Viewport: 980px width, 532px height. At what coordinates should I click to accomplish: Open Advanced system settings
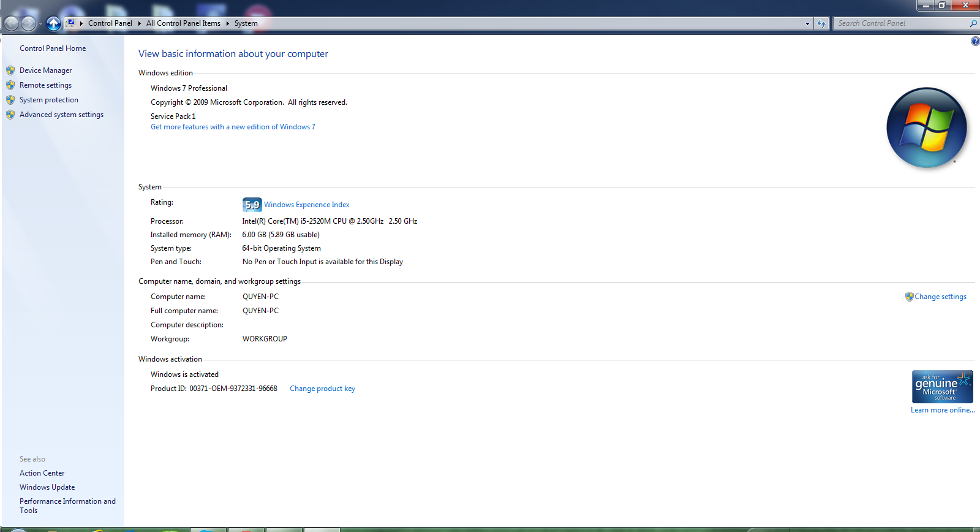(x=61, y=115)
